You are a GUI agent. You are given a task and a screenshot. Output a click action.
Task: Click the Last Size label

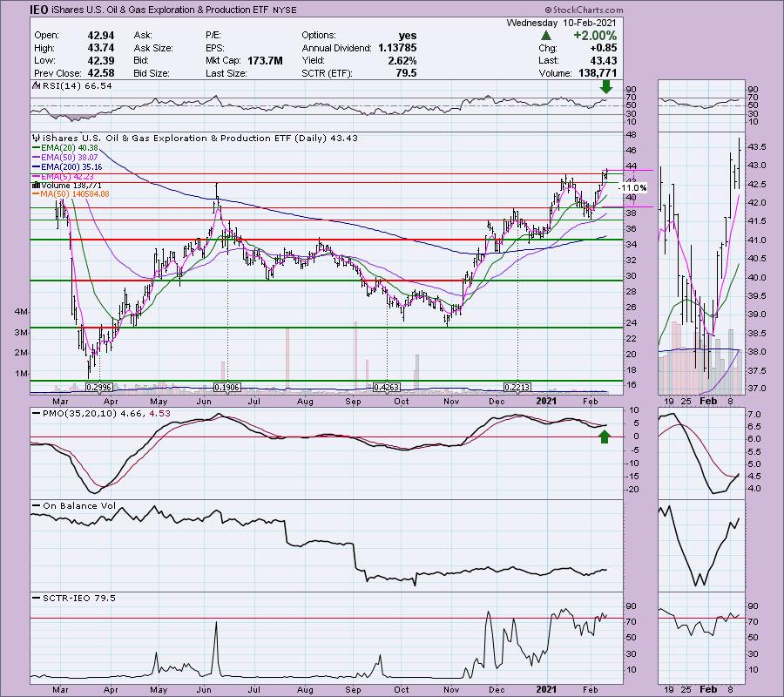(226, 73)
